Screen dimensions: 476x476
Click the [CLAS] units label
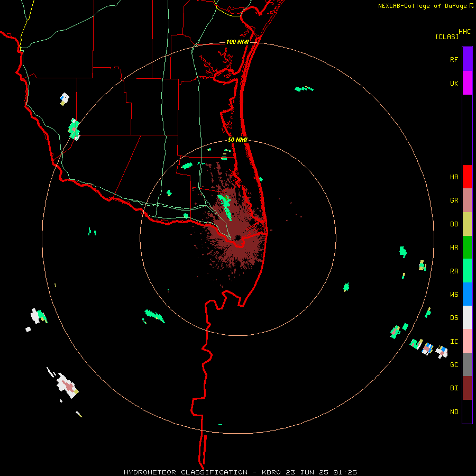tap(447, 36)
